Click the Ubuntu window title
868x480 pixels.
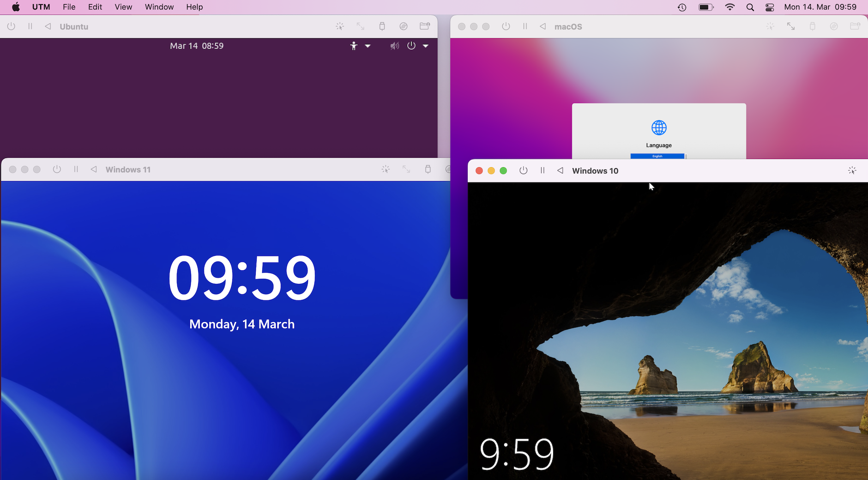click(x=74, y=27)
